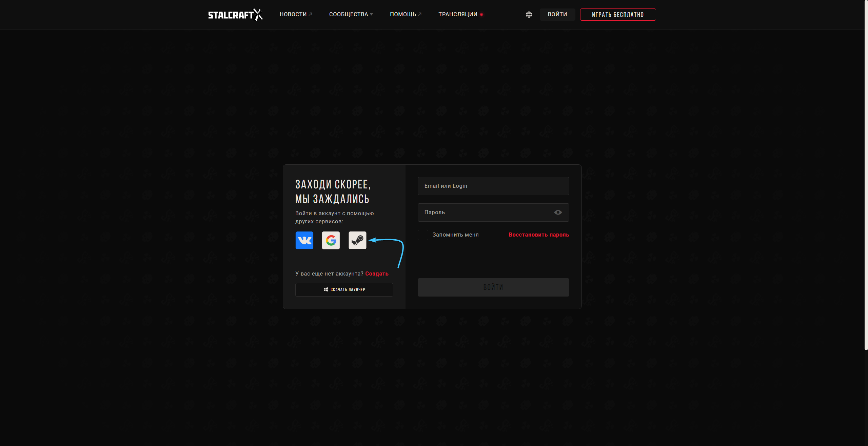Toggle password visibility eye icon
The image size is (868, 446).
click(x=558, y=212)
